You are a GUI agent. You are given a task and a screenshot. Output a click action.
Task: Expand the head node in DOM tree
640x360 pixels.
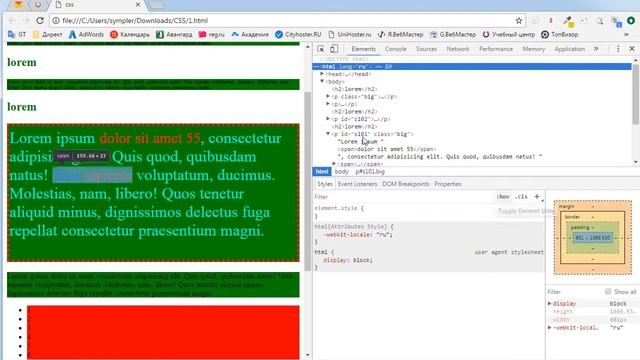[322, 74]
